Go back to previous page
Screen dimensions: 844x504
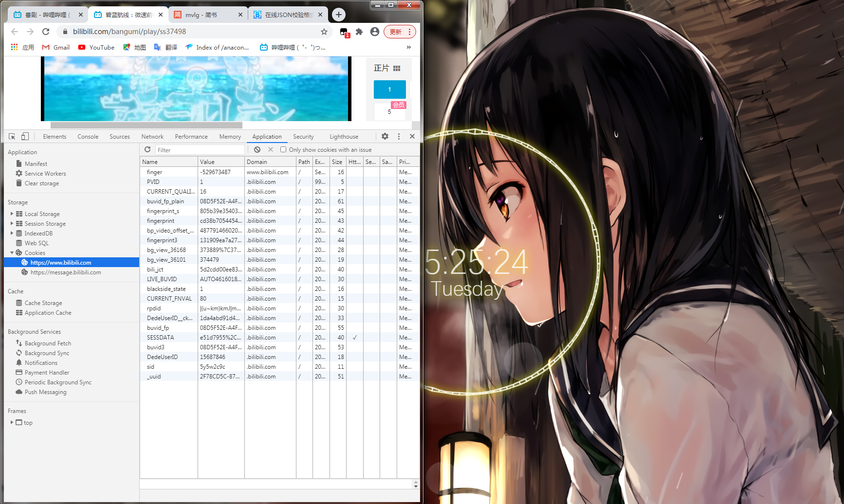point(15,32)
